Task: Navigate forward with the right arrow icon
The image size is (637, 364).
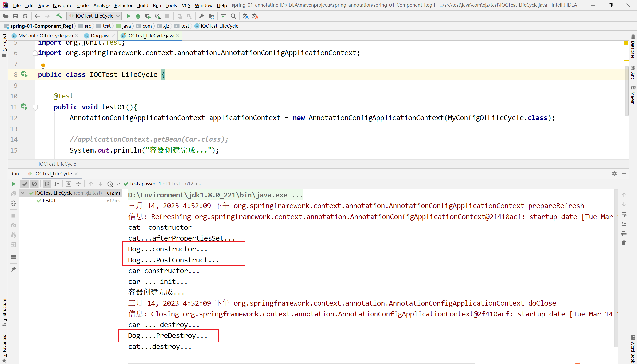Action: (47, 16)
